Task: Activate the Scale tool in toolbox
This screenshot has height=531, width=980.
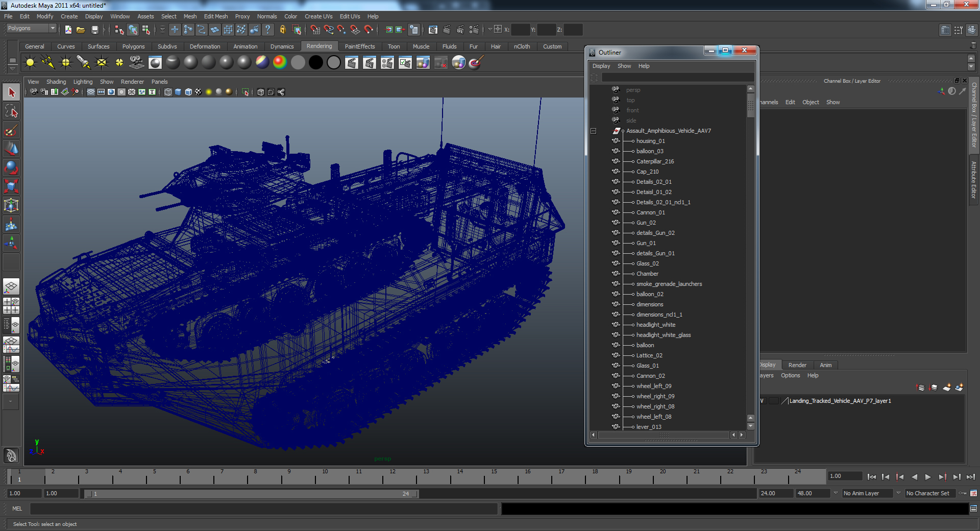Action: (x=11, y=186)
